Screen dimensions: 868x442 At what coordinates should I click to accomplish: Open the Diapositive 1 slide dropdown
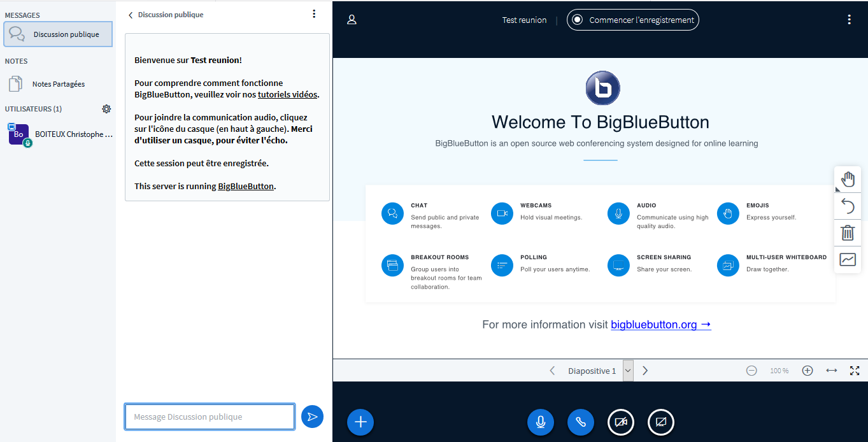(628, 371)
